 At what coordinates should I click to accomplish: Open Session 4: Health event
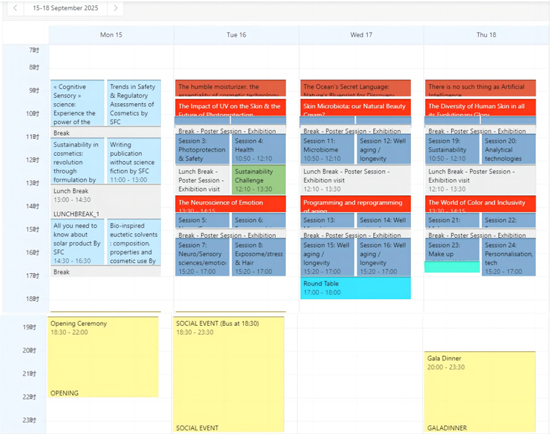click(259, 149)
